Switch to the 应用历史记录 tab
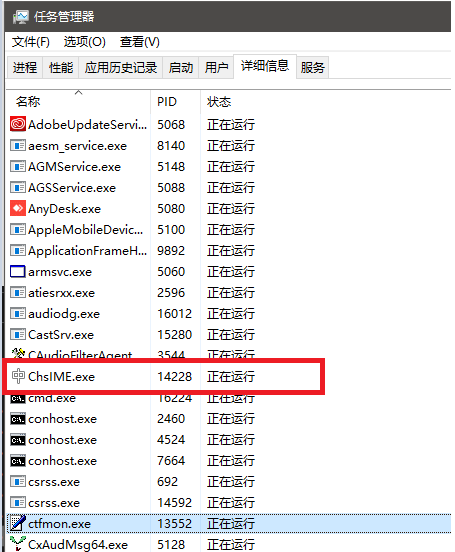The width and height of the screenshot is (455, 552). [121, 67]
